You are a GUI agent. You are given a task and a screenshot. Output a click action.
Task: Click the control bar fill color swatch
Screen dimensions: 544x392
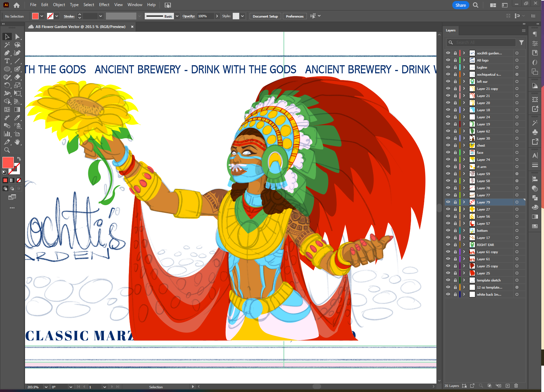[x=35, y=16]
